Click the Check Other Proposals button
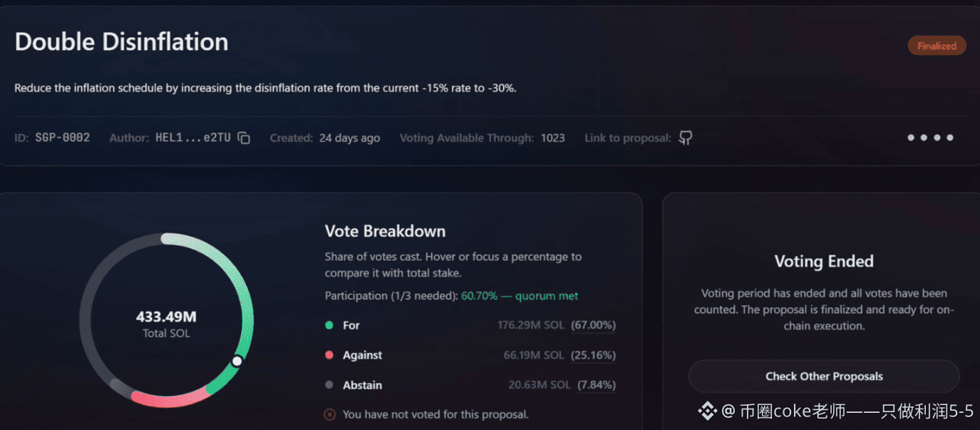Viewport: 980px width, 430px height. [x=824, y=377]
